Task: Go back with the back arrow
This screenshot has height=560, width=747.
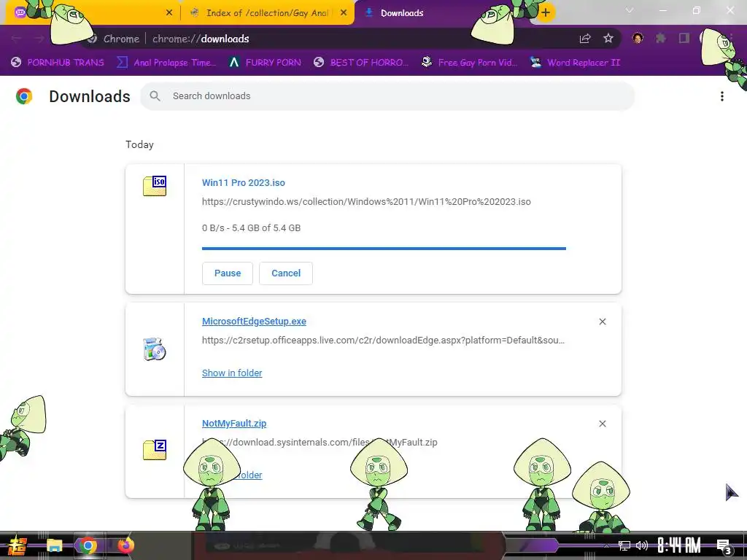Action: 16,39
